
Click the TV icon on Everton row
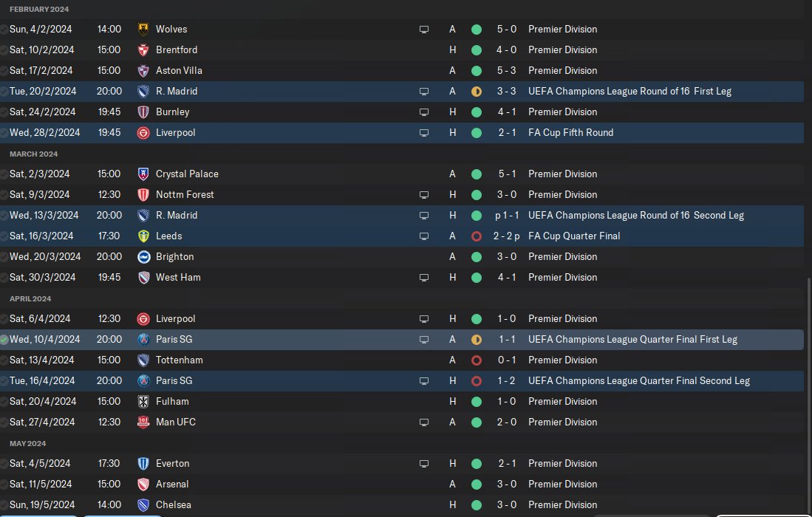point(424,464)
